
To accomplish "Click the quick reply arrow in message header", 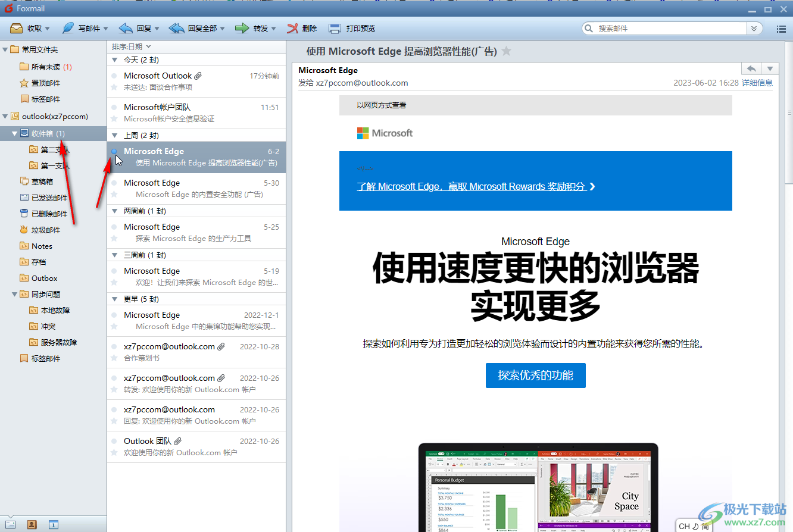I will point(751,68).
